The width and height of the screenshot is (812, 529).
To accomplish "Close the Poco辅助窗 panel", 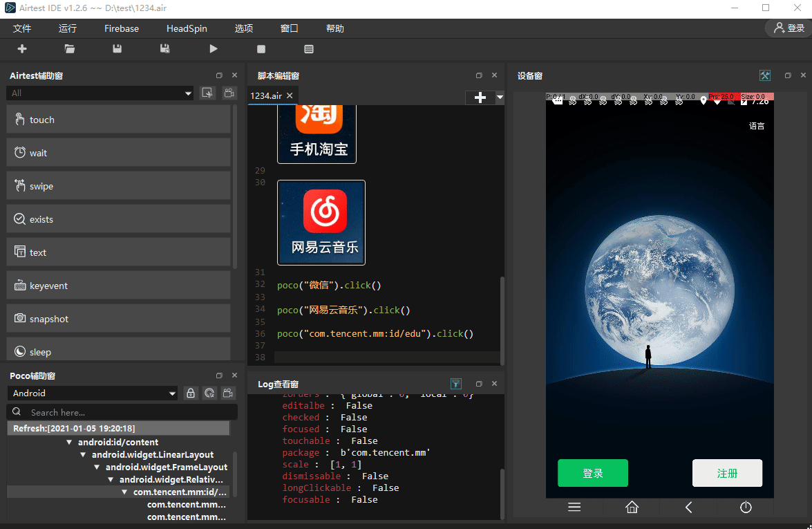I will (x=234, y=375).
